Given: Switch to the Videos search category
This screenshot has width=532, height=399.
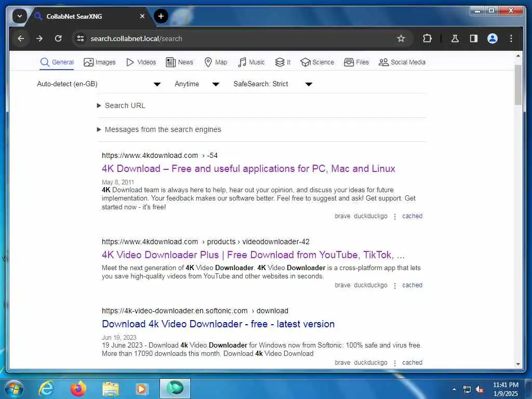Looking at the screenshot, I should point(141,62).
